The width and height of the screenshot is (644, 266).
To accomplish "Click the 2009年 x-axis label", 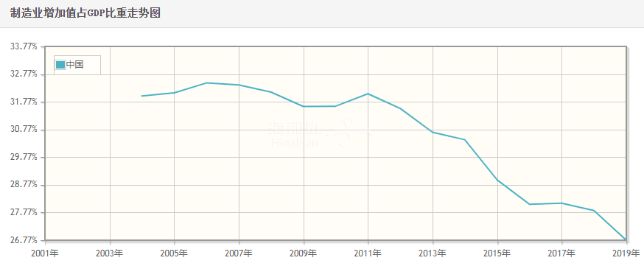I will (x=303, y=253).
